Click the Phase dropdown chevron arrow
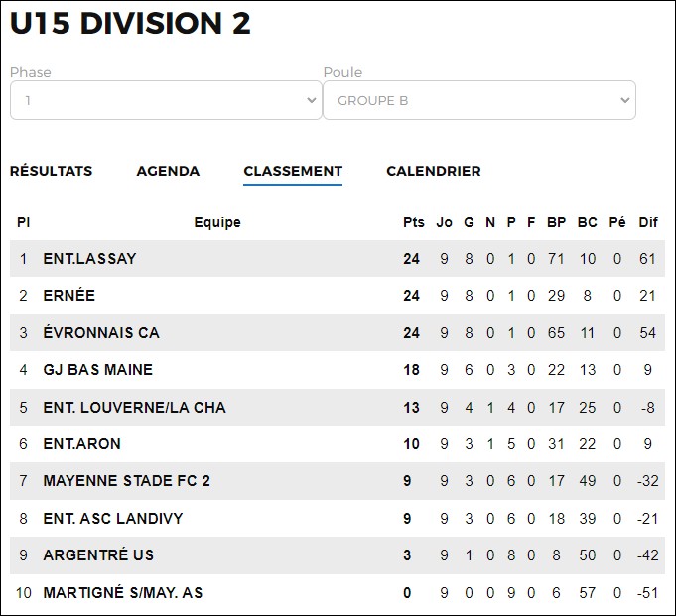The width and height of the screenshot is (676, 616). coord(312,101)
